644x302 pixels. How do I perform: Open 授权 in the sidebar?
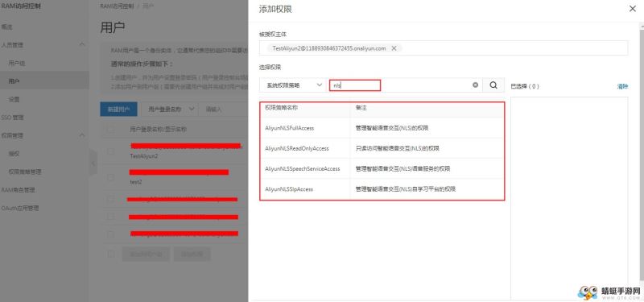pos(14,154)
